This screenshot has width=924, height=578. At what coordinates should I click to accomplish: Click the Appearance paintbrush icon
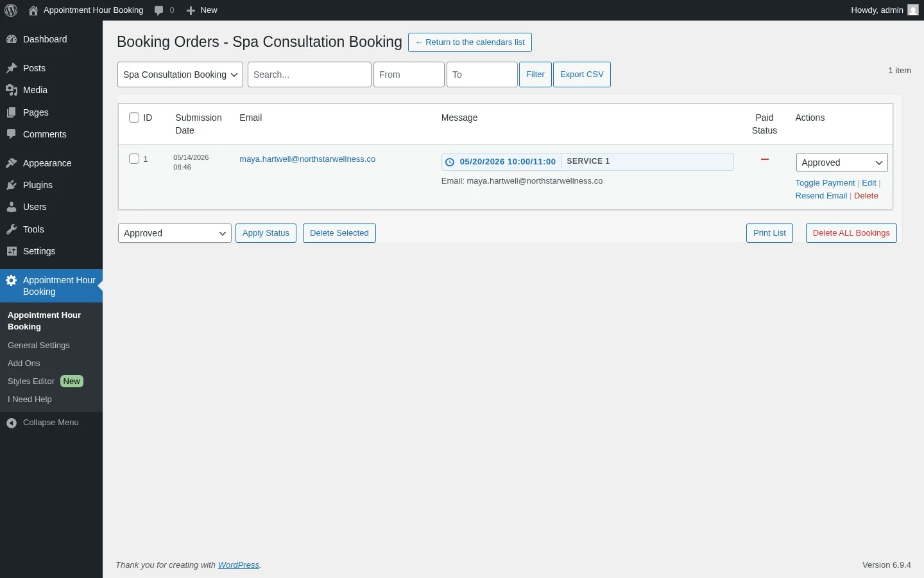(12, 163)
